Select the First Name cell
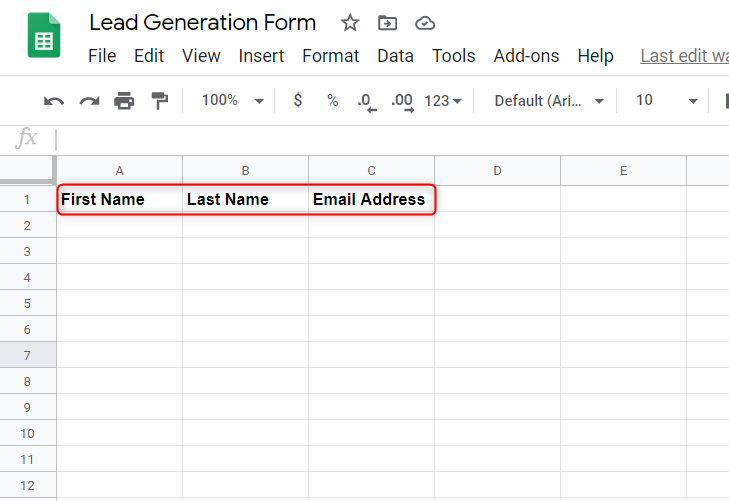Screen dimensions: 729x501 119,199
